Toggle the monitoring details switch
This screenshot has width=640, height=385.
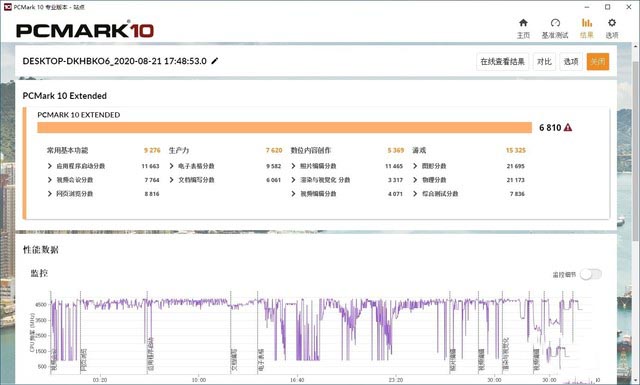tap(591, 274)
